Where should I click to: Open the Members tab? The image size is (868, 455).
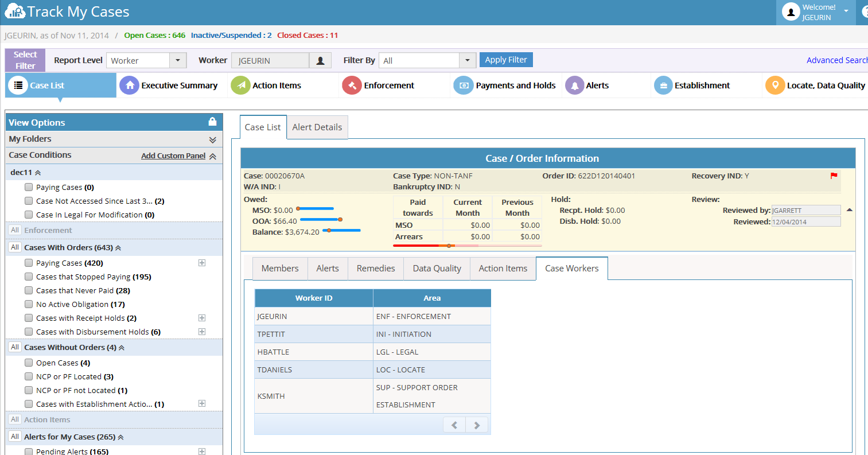[x=280, y=268]
